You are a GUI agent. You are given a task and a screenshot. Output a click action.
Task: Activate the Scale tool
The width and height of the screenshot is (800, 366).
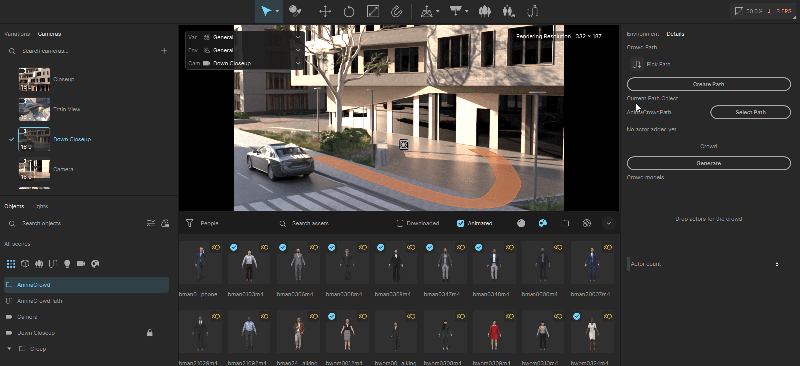point(373,11)
